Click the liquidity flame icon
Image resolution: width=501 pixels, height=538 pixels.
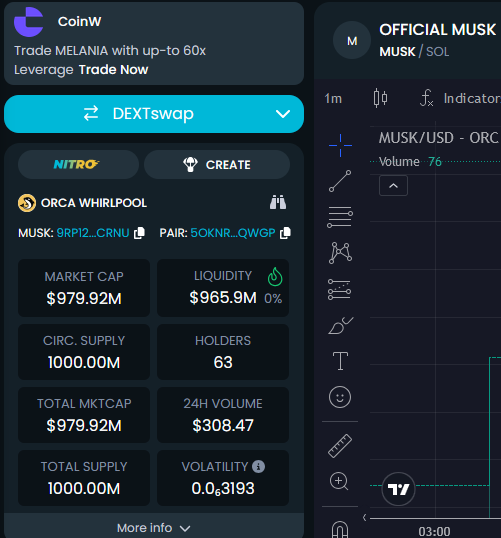[275, 277]
